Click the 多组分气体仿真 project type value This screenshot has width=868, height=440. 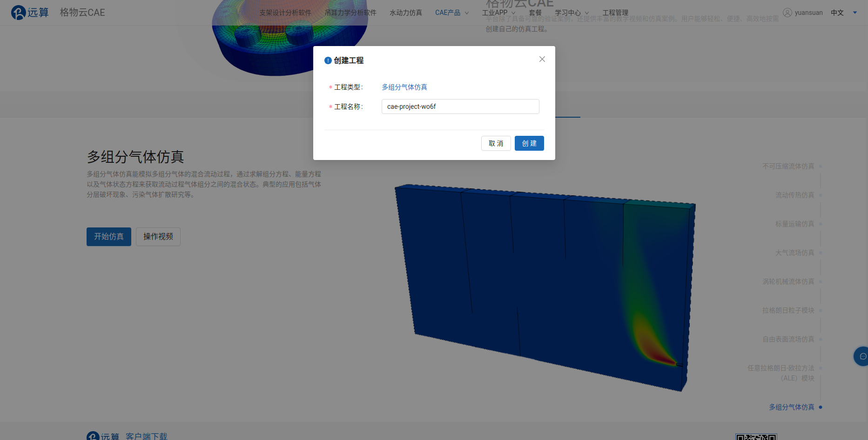[x=404, y=87]
